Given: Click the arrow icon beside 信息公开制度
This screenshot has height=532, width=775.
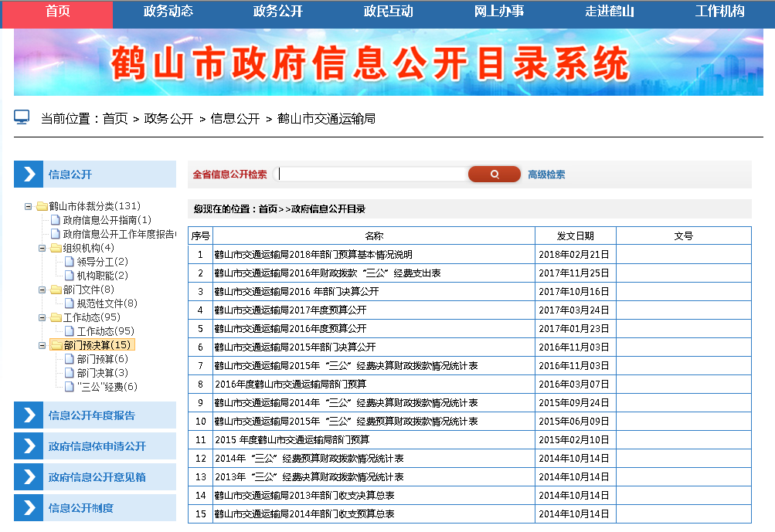Looking at the screenshot, I should [29, 507].
